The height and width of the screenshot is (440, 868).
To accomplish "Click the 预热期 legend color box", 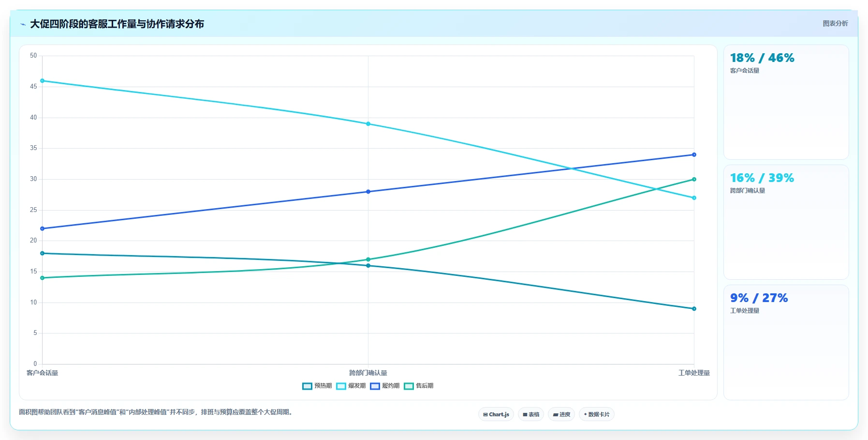I will click(x=307, y=386).
